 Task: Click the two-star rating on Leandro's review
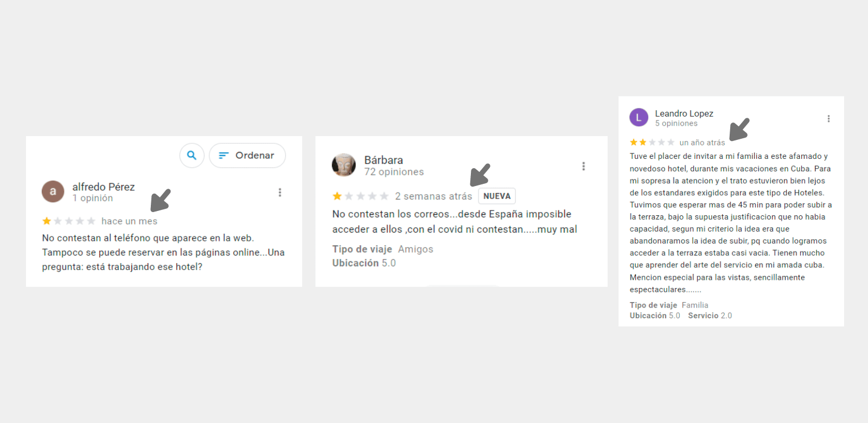652,142
